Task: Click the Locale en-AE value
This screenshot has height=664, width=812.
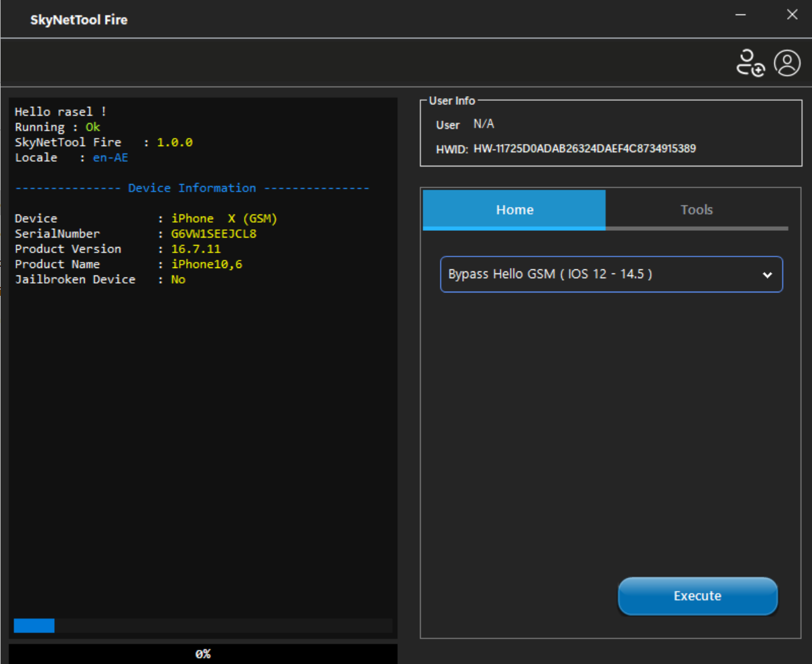Action: 110,158
